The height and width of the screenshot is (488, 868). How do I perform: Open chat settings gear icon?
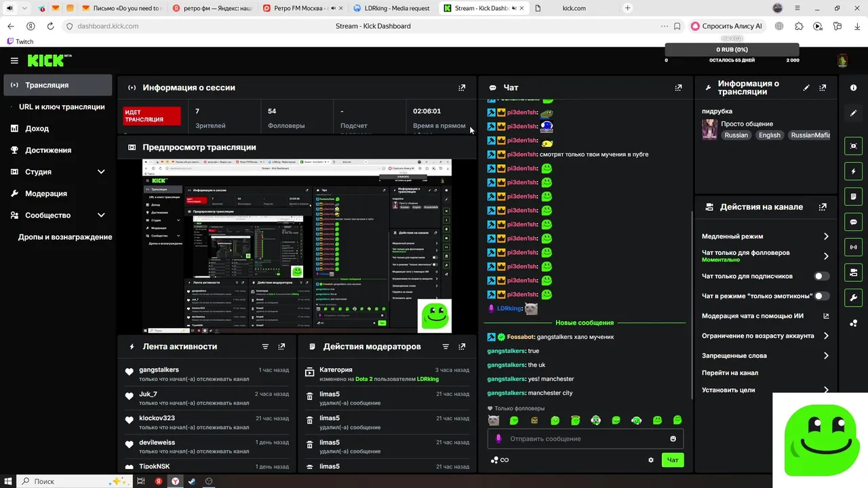click(651, 460)
